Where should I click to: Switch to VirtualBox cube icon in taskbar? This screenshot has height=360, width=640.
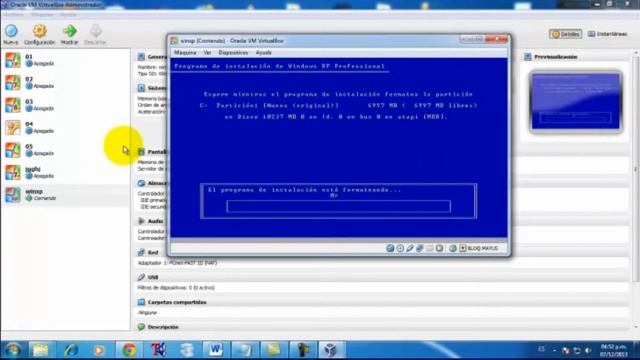coord(331,350)
